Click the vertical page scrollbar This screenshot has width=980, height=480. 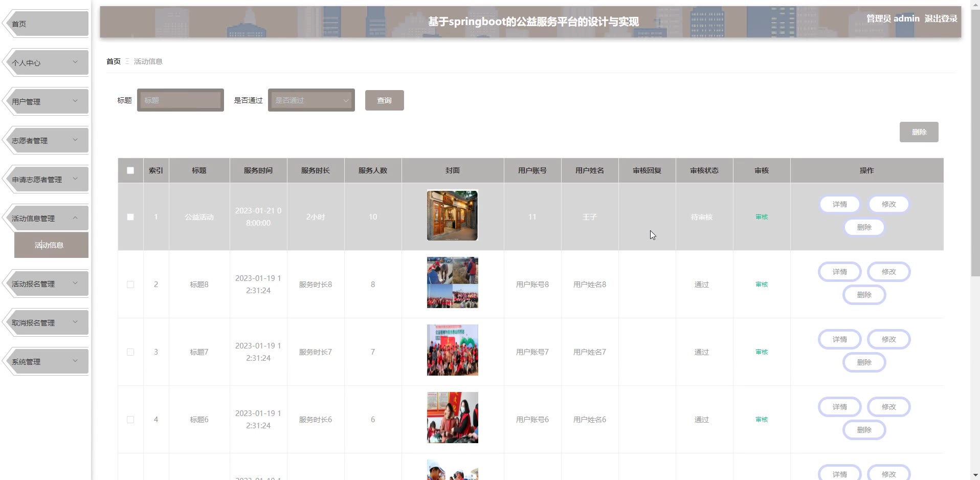975,143
